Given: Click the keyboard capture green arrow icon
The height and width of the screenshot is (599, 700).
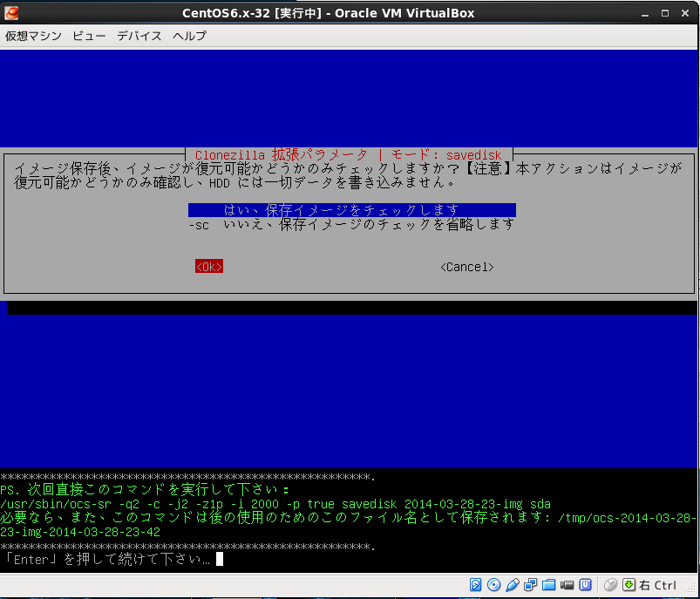Looking at the screenshot, I should tap(629, 585).
